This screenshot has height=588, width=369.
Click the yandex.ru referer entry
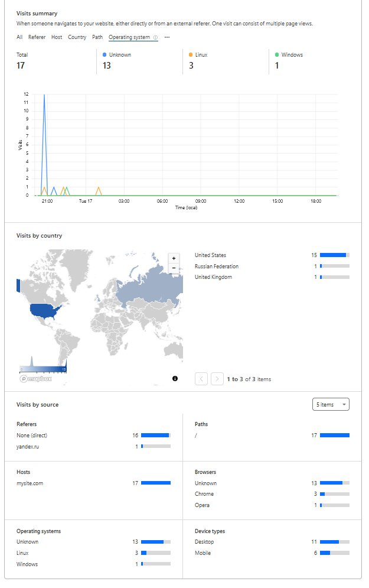[x=28, y=446]
